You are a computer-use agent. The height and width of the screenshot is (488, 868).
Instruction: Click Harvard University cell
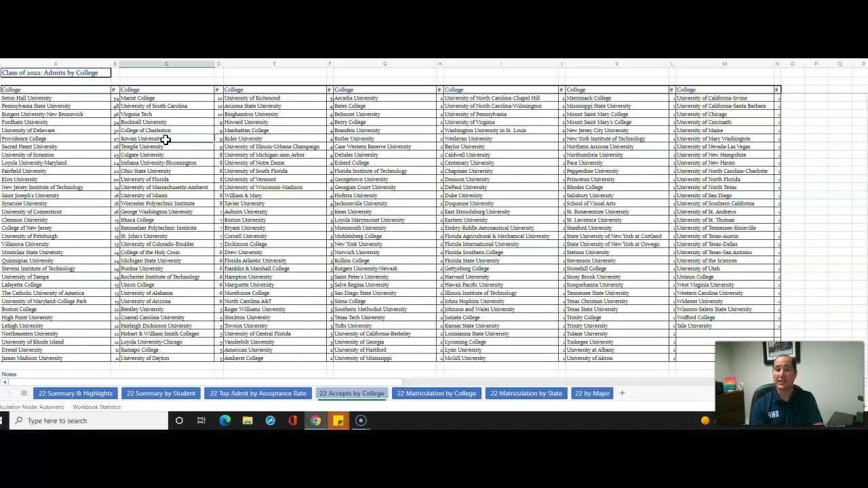(500, 277)
